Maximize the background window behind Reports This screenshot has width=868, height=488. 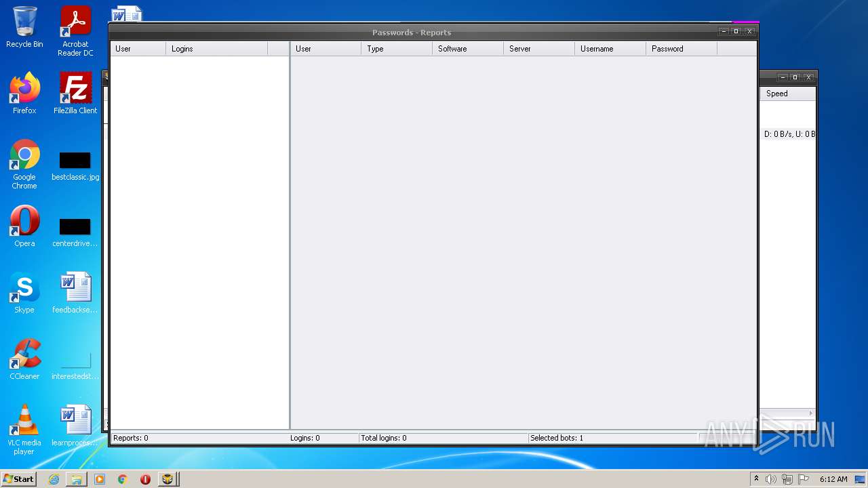(x=795, y=77)
